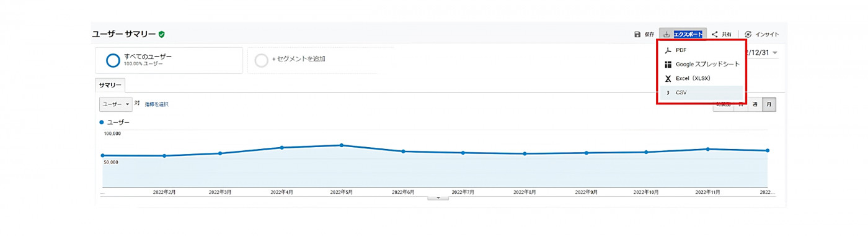Switch the chart to weekly (週) view

(755, 104)
